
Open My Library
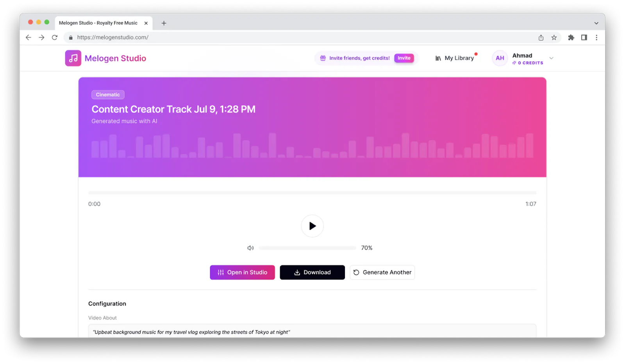pyautogui.click(x=455, y=58)
